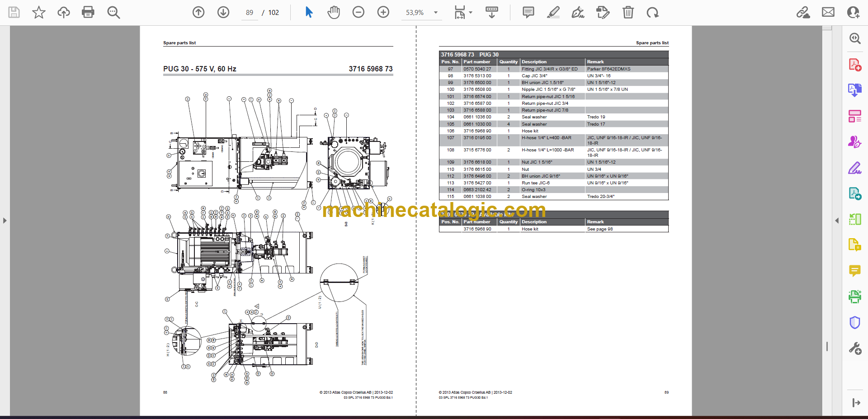The width and height of the screenshot is (868, 419).
Task: Open the Organize Pages tool
Action: [855, 116]
